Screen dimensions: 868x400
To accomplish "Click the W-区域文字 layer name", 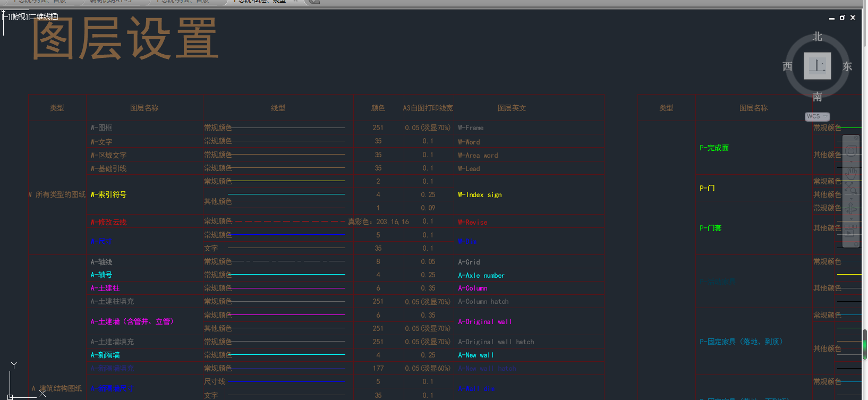I will point(108,155).
